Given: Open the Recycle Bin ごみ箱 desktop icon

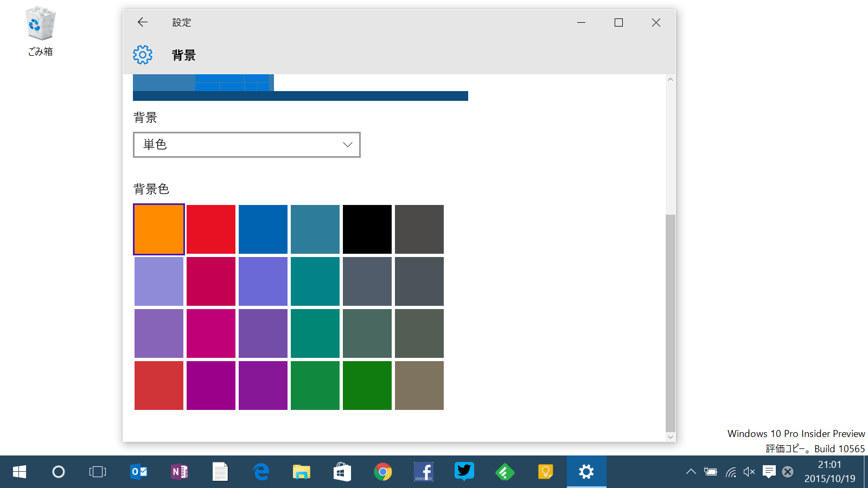Looking at the screenshot, I should pyautogui.click(x=41, y=31).
